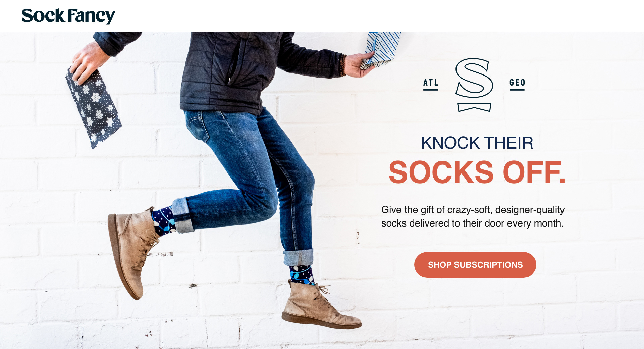Click the raised tan boot on left
Viewport: 644px width, 349px height.
click(x=131, y=252)
